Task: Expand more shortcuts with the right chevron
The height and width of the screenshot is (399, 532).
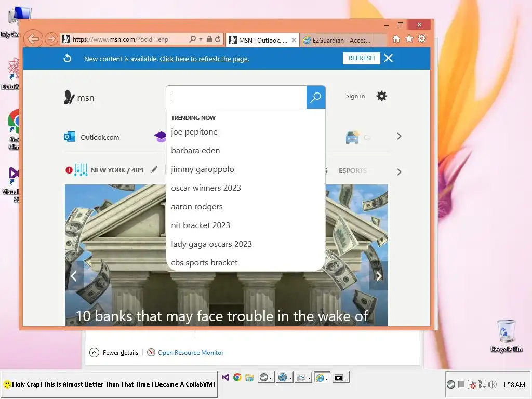Action: click(399, 137)
